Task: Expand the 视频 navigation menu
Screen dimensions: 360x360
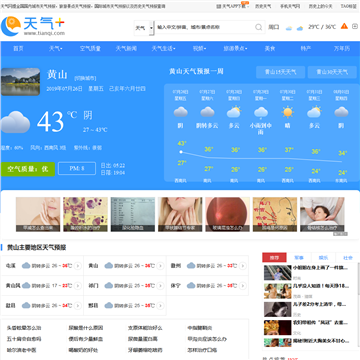Action: pyautogui.click(x=199, y=49)
